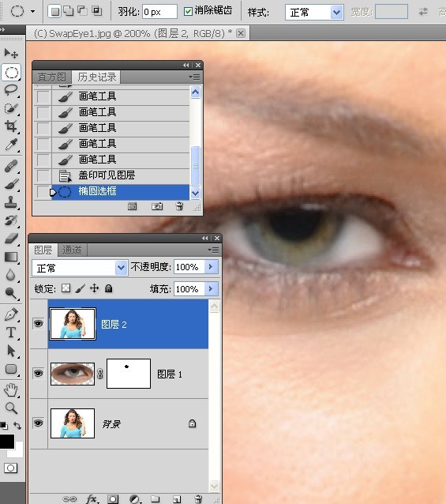Select the Horizontal Type tool
This screenshot has width=446, height=504.
(11, 333)
